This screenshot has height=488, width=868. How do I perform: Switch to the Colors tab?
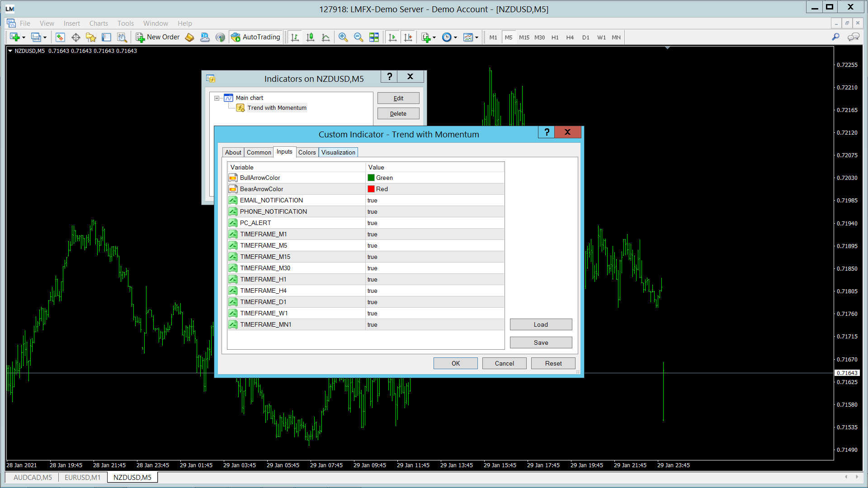tap(307, 153)
